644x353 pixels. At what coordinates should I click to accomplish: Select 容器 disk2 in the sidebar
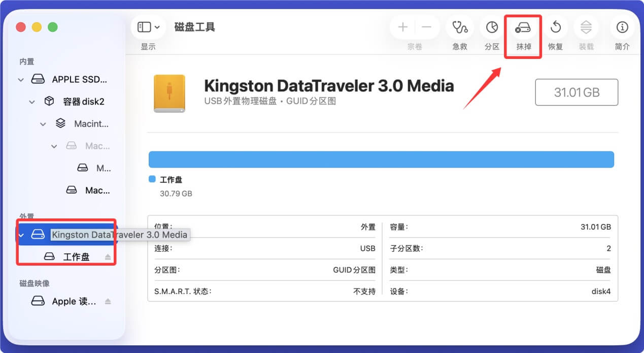(83, 102)
